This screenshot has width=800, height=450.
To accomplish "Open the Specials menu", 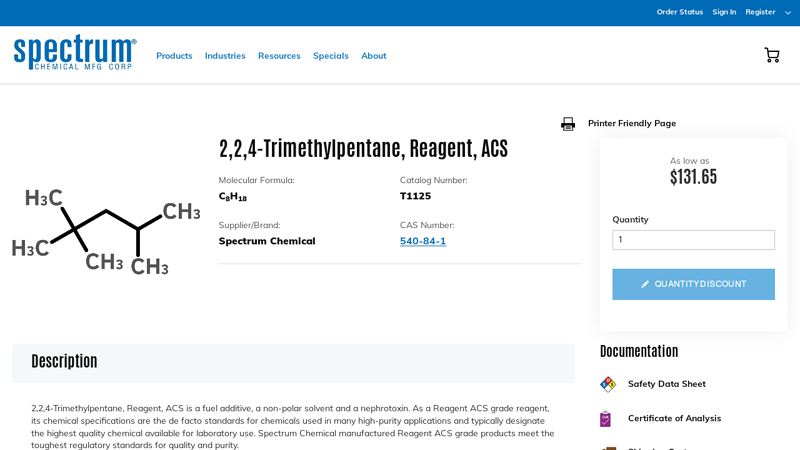I will (330, 56).
